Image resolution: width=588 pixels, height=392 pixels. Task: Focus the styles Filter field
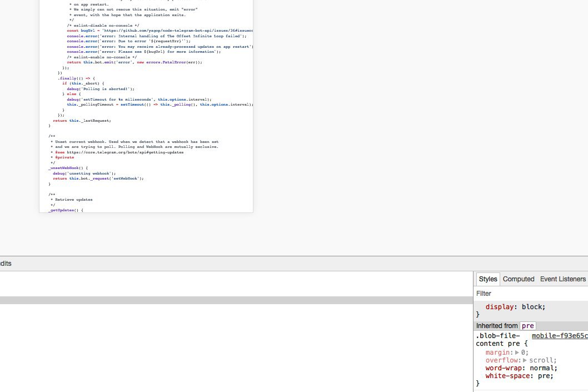coord(531,294)
